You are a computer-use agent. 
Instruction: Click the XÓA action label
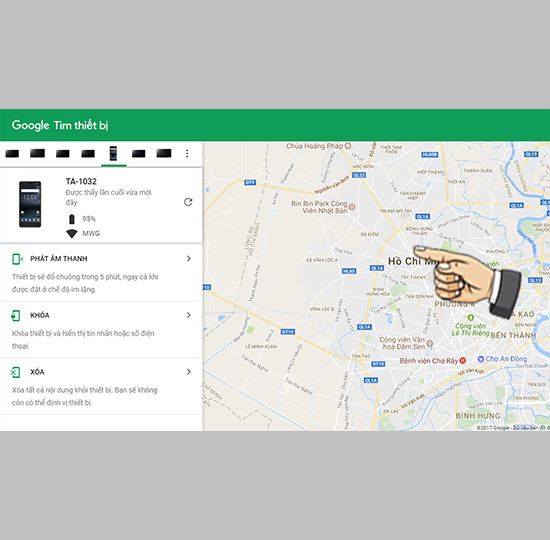pos(37,372)
